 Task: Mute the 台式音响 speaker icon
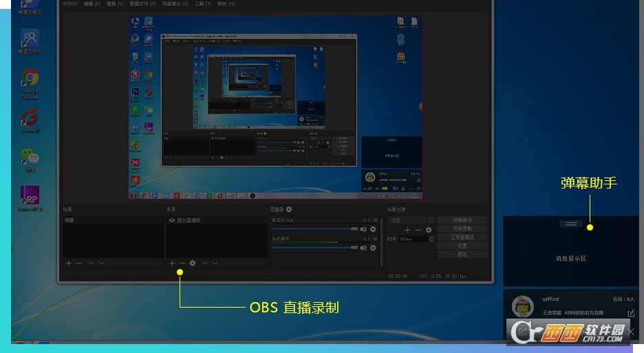(363, 248)
